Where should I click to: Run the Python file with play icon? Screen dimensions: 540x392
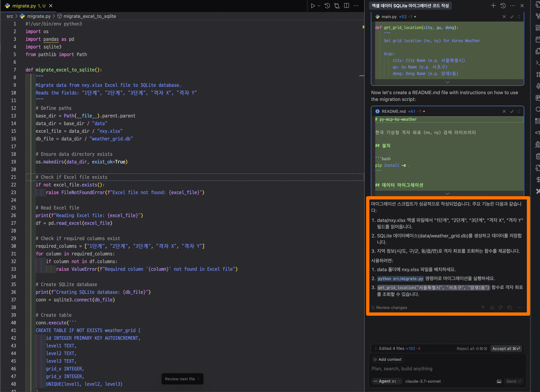[x=313, y=6]
